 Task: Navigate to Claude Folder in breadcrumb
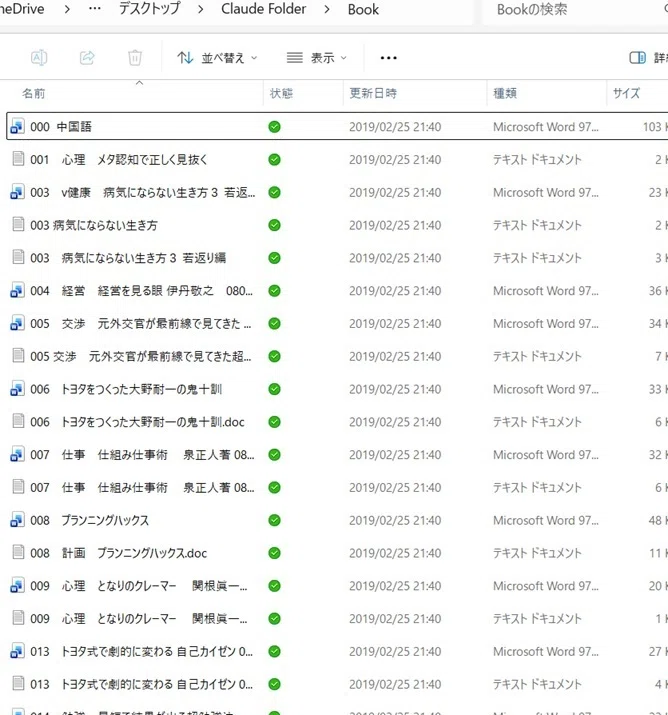[x=264, y=9]
